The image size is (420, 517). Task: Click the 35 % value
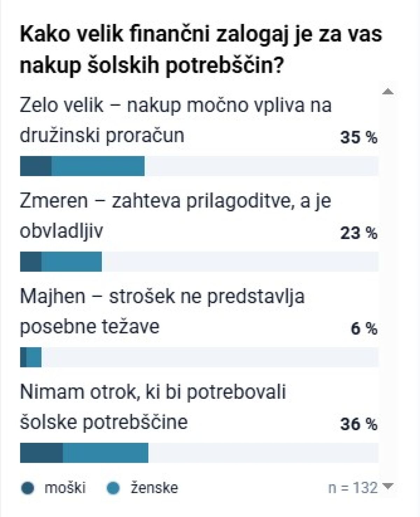click(x=359, y=138)
